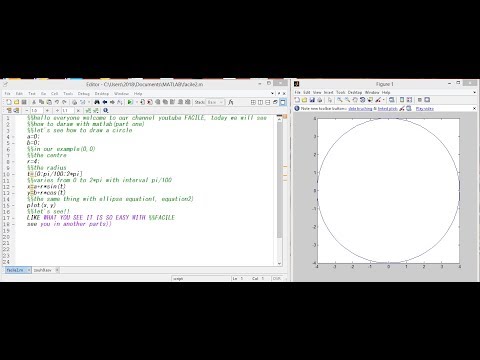Expand the Brush tool dropdown arrow
The width and height of the screenshot is (480, 360).
pyautogui.click(x=384, y=100)
